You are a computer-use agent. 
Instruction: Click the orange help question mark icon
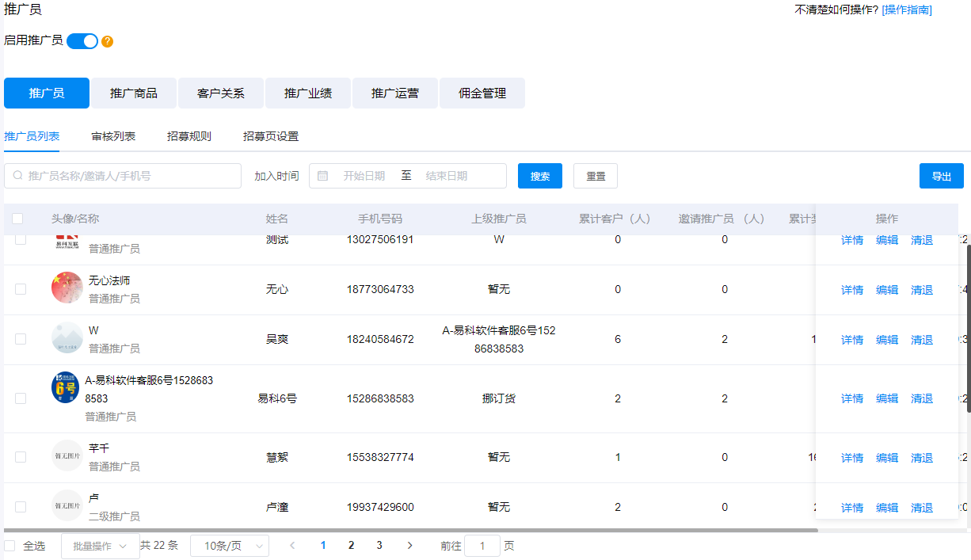pos(108,41)
